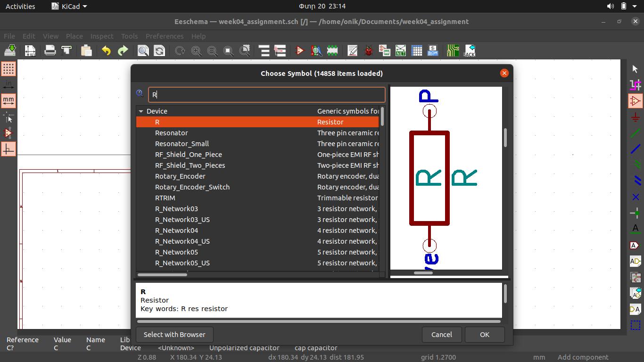644x362 pixels.
Task: Redo the last undone edit
Action: coord(123,50)
